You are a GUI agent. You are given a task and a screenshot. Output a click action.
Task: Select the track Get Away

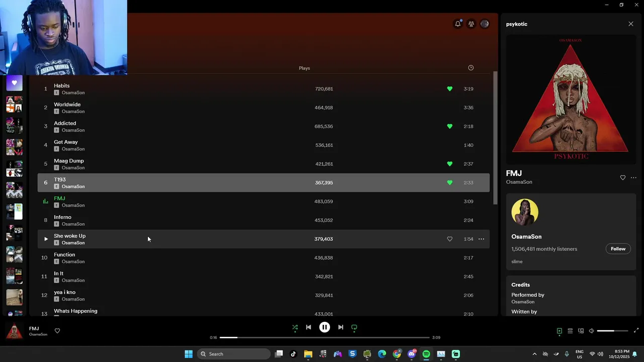[264, 145]
